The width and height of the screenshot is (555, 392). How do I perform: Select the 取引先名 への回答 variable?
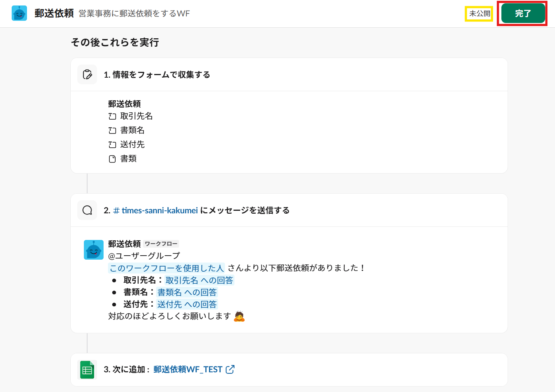199,280
